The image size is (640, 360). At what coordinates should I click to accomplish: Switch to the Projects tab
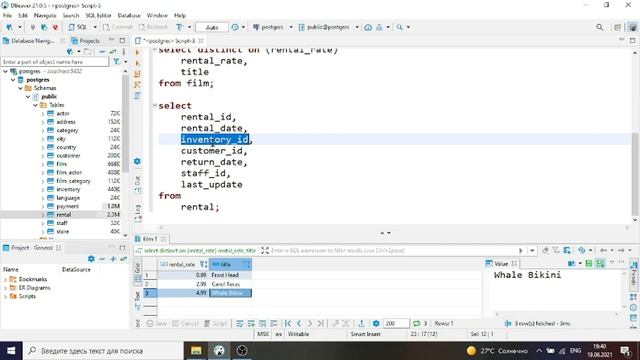coord(85,41)
